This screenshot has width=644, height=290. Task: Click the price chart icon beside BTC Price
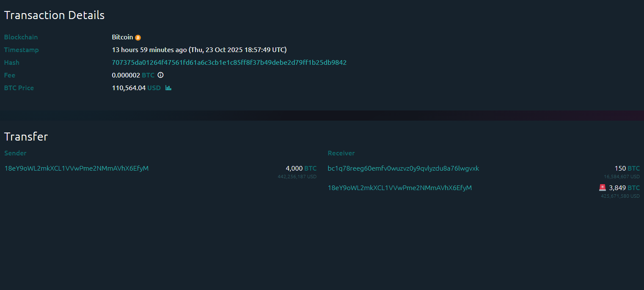point(168,88)
